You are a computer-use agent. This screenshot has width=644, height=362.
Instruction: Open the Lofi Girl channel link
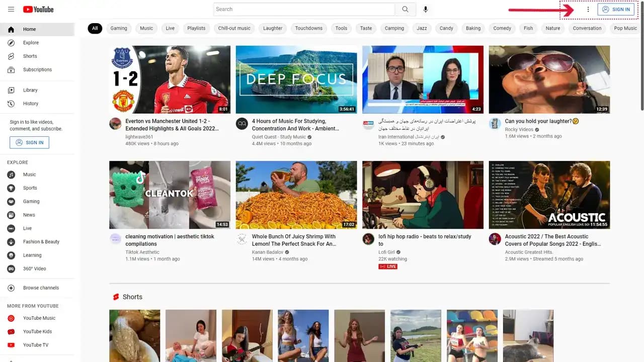tap(386, 252)
